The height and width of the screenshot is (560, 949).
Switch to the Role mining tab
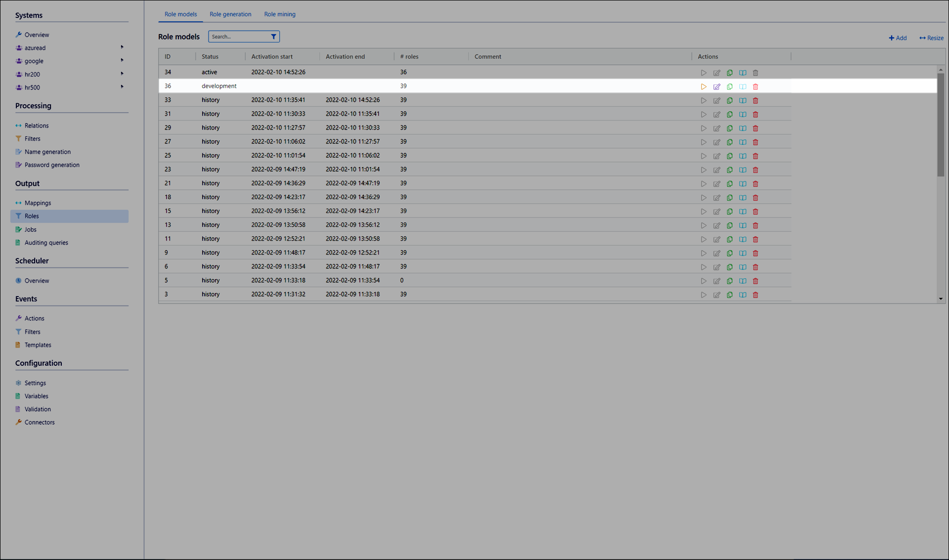click(280, 14)
